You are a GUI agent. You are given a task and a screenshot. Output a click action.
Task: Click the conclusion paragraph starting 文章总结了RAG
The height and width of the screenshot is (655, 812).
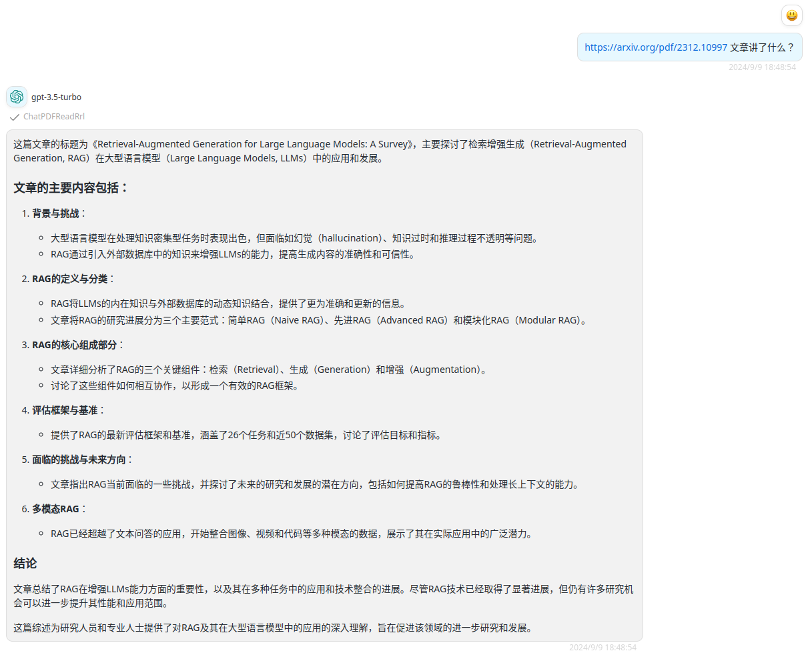coord(324,596)
